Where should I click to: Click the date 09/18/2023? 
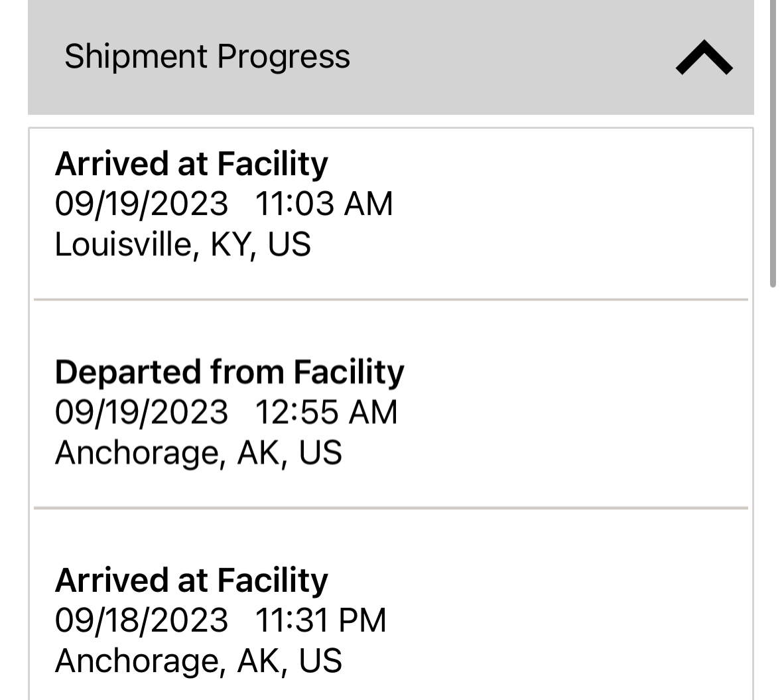coord(142,620)
